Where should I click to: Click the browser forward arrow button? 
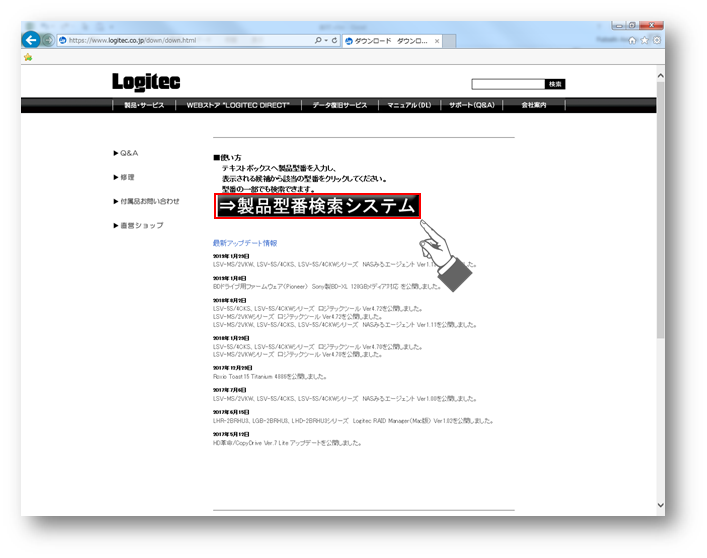tap(48, 40)
